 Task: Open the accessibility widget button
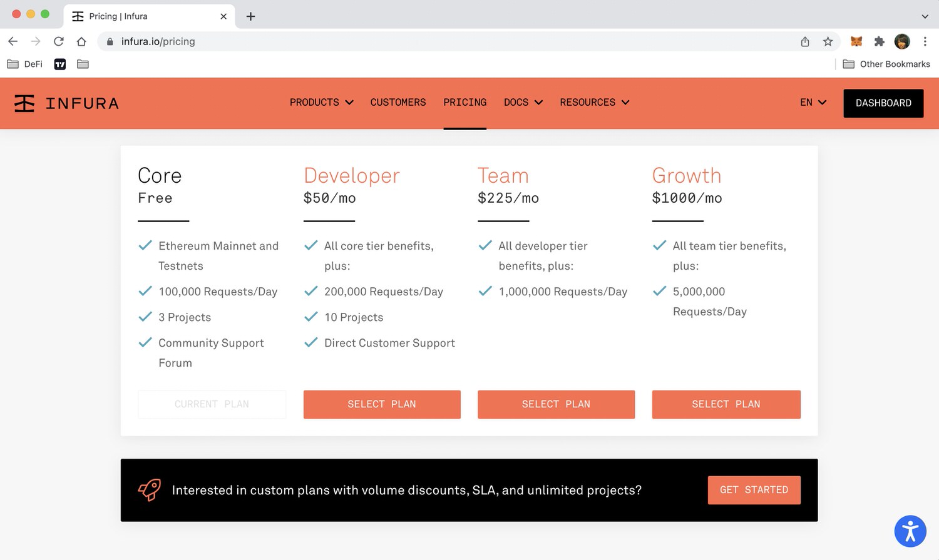pos(910,531)
